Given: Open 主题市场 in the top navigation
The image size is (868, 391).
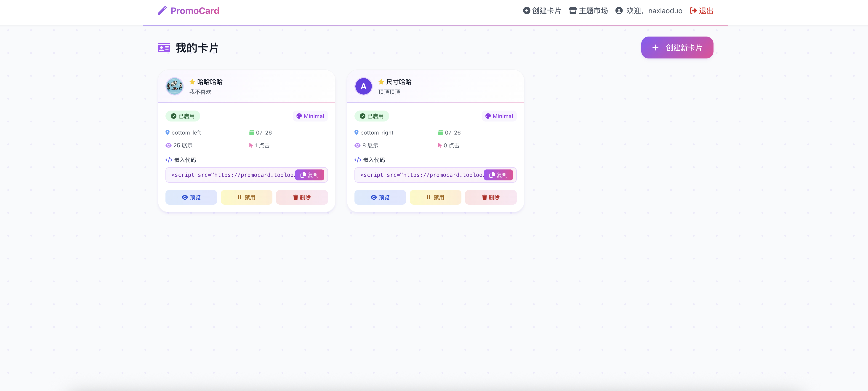Looking at the screenshot, I should [x=588, y=11].
